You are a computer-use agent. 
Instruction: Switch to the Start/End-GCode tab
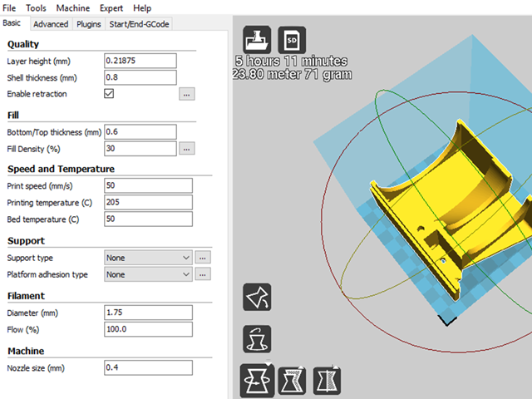(x=139, y=24)
